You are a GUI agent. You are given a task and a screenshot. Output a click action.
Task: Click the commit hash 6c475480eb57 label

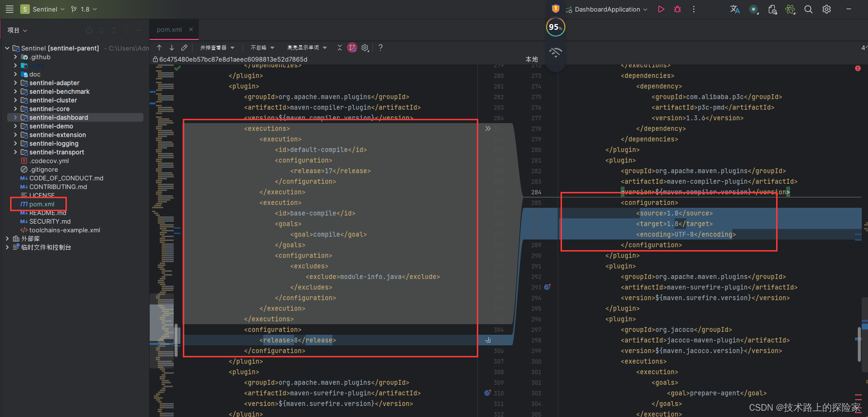(233, 59)
